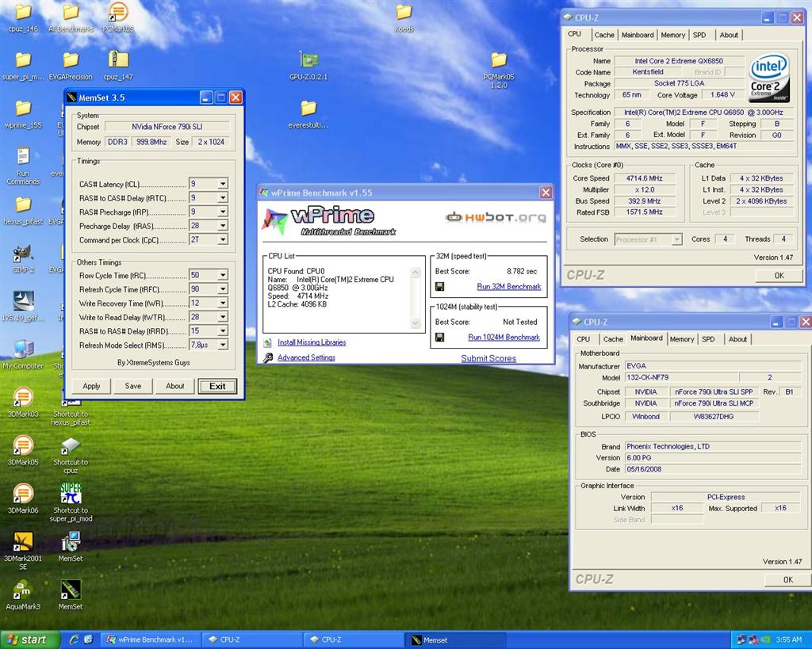The image size is (812, 649).
Task: Open the RAS# to RAS# Delay (tRRD) dropdown
Action: (223, 330)
